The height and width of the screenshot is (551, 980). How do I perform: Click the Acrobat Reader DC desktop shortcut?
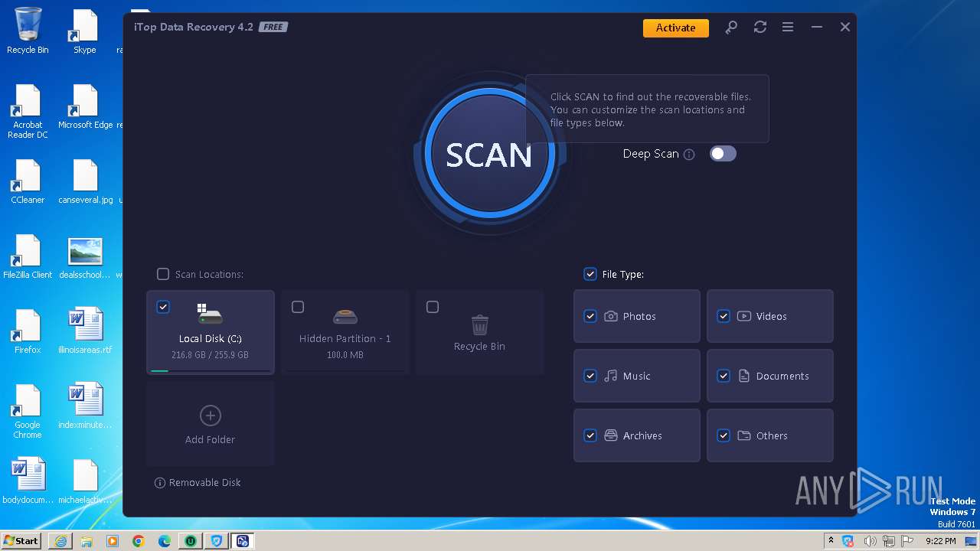tap(28, 112)
